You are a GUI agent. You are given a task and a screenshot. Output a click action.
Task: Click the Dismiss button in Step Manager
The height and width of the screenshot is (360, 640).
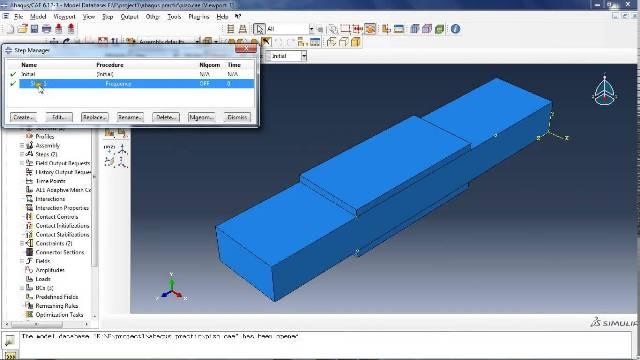point(237,117)
